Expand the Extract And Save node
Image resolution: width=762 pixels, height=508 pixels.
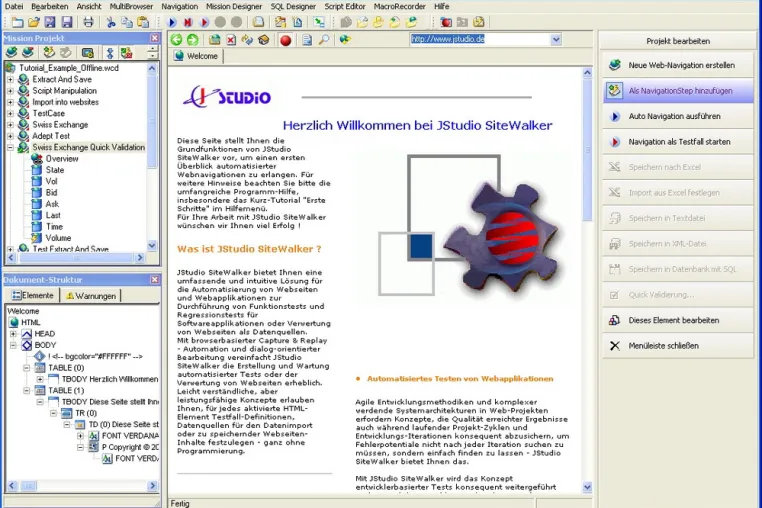tap(10, 79)
